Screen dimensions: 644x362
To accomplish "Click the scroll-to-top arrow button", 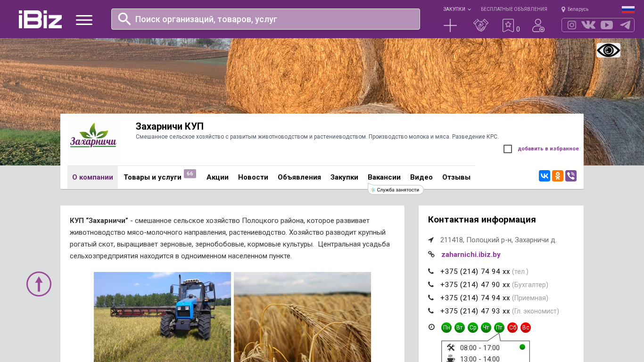I will point(39,284).
